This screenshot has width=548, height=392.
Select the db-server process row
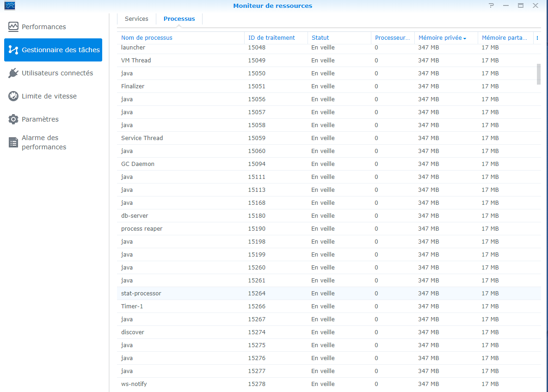(135, 216)
